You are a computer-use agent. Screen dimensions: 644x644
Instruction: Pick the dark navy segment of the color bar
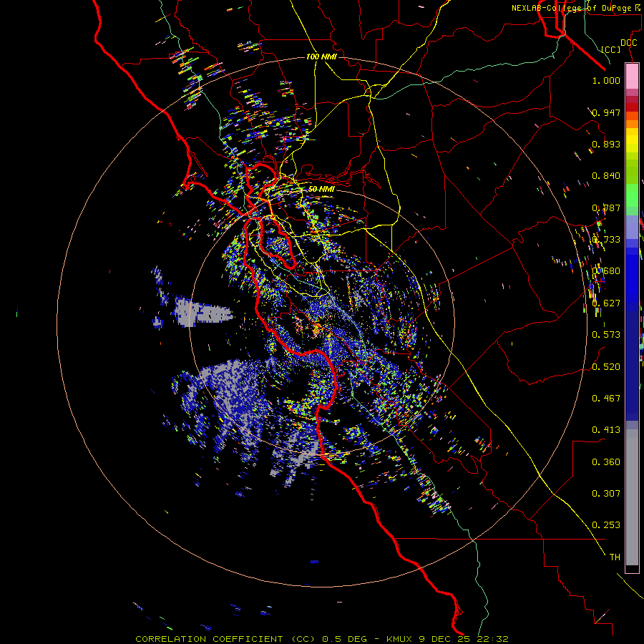point(632,366)
